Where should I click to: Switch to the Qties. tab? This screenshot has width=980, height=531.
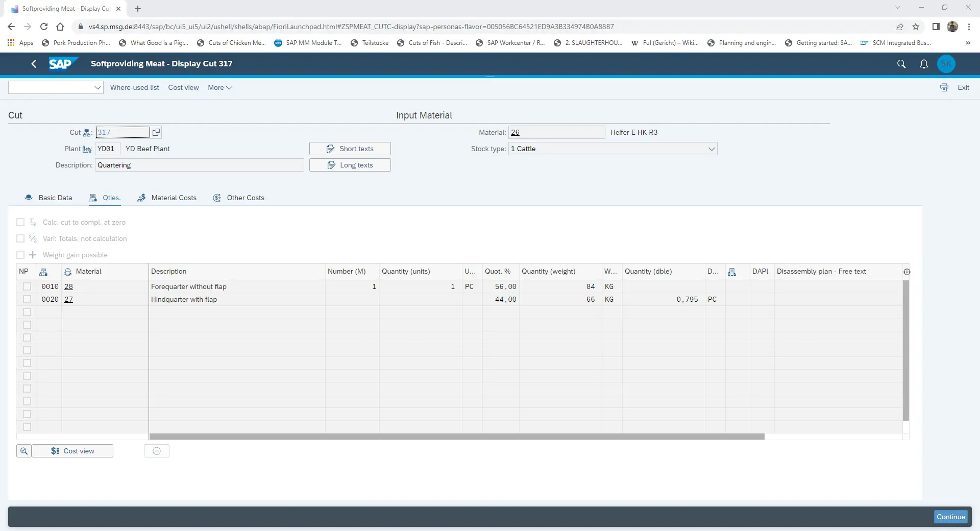pos(105,198)
